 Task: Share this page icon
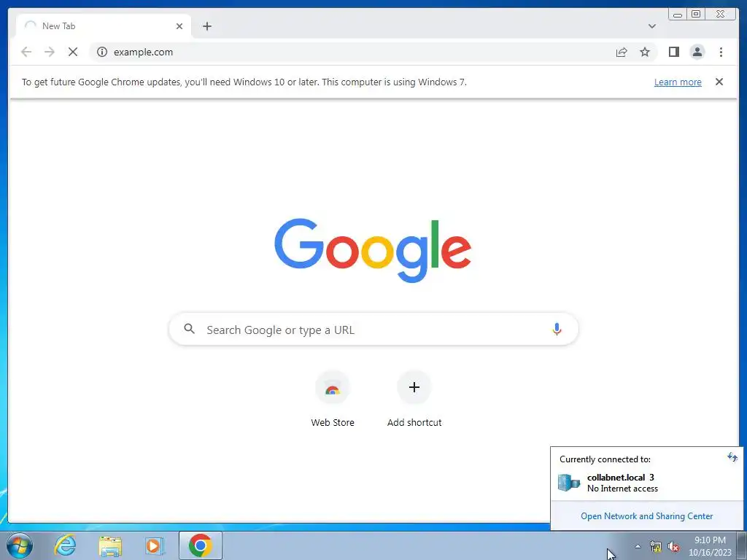tap(622, 52)
